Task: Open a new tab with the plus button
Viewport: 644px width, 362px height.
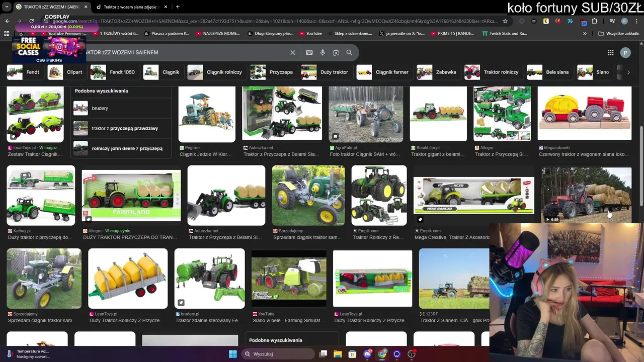Action: [178, 7]
